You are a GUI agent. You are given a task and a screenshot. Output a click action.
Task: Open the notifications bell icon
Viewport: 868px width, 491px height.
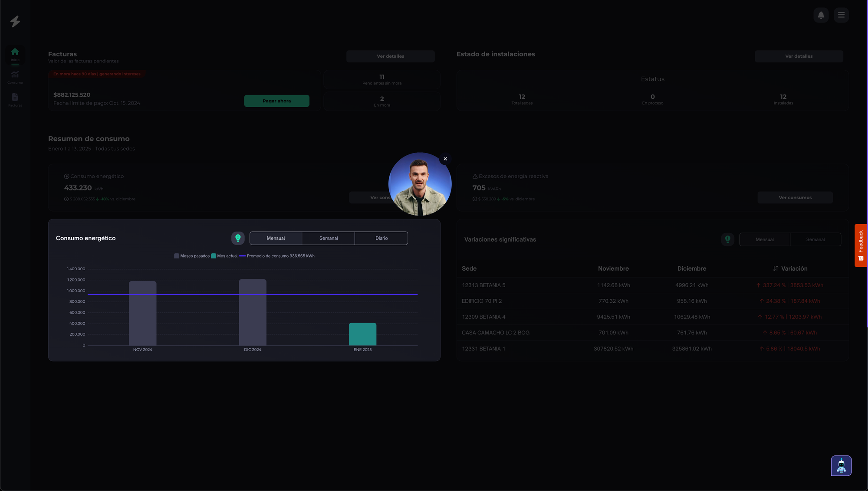click(x=821, y=15)
